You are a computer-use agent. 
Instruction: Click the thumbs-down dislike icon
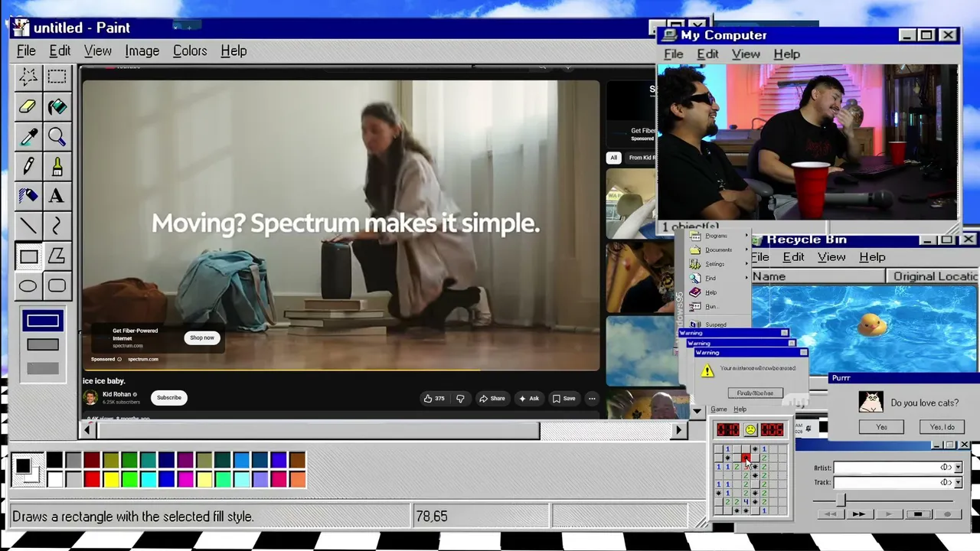(x=460, y=398)
